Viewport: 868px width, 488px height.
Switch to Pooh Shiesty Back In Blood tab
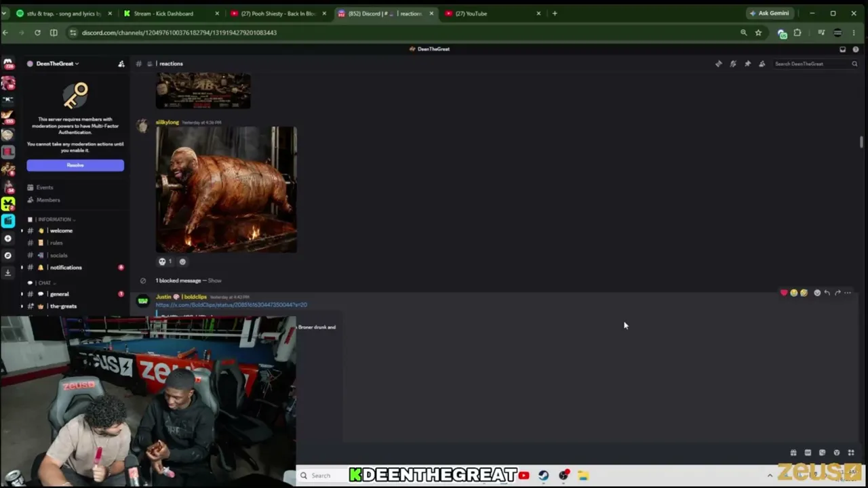279,14
